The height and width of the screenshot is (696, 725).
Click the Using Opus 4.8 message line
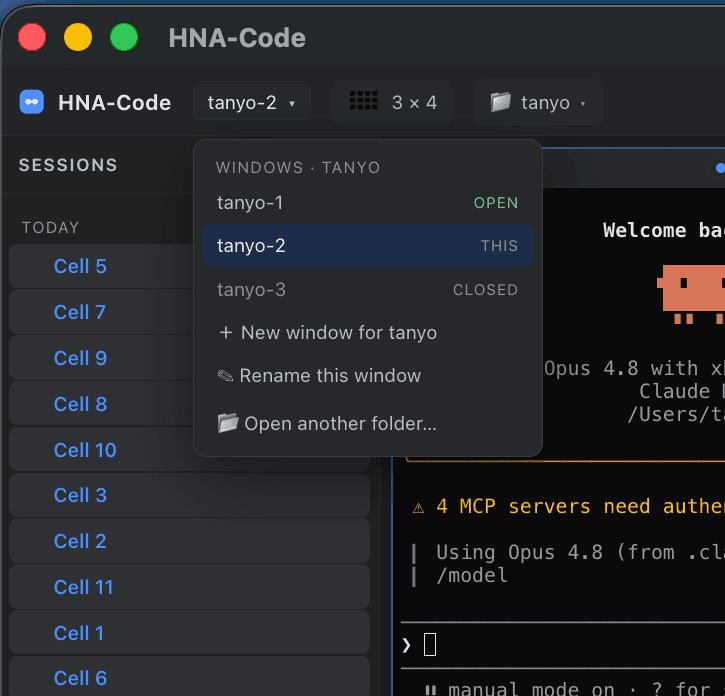pyautogui.click(x=580, y=553)
